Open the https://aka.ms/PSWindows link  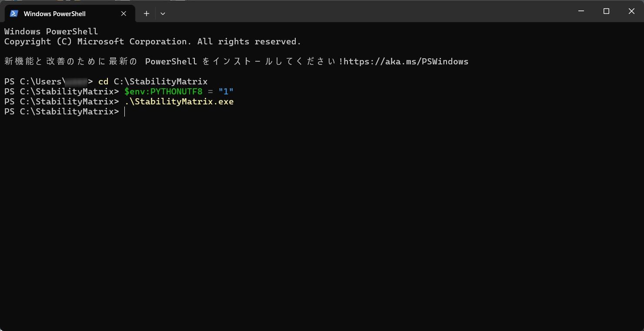(406, 61)
